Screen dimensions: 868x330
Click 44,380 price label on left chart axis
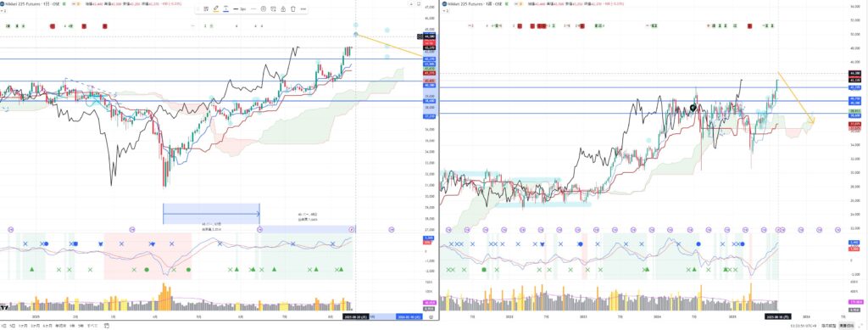[x=429, y=36]
